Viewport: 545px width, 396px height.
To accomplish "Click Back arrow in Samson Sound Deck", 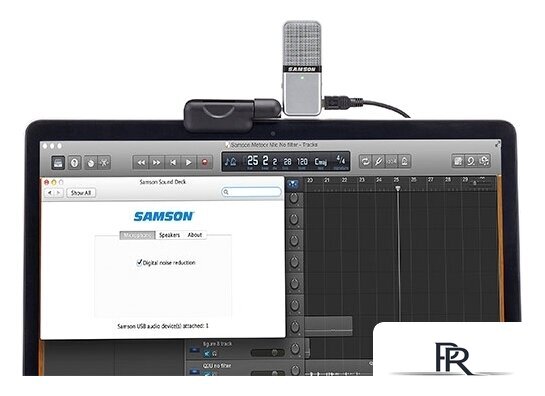I will point(50,193).
